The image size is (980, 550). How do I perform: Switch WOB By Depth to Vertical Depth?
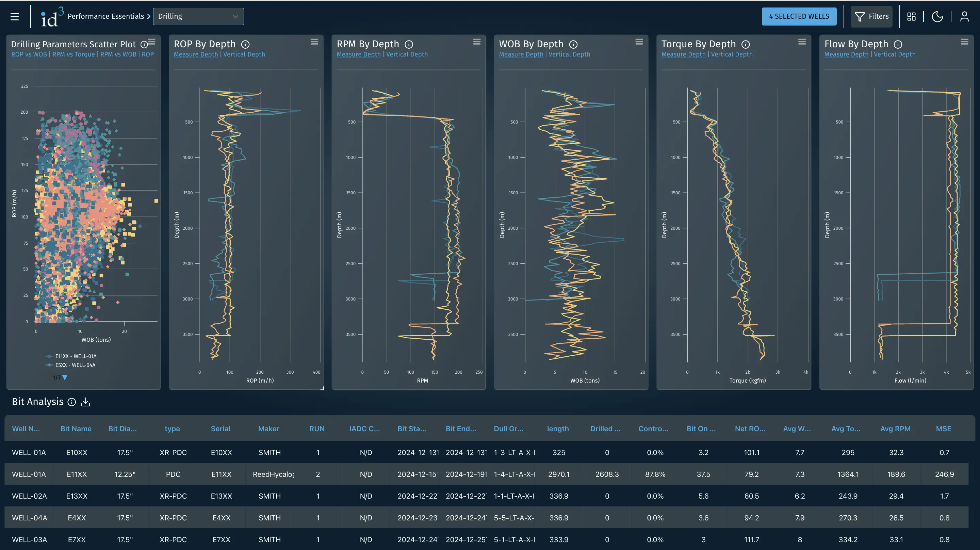[569, 54]
